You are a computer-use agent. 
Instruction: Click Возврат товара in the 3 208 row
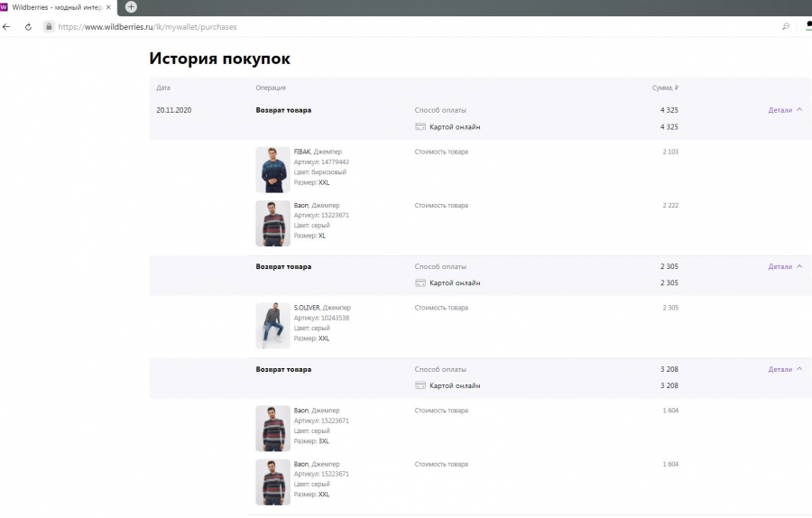[x=284, y=369]
